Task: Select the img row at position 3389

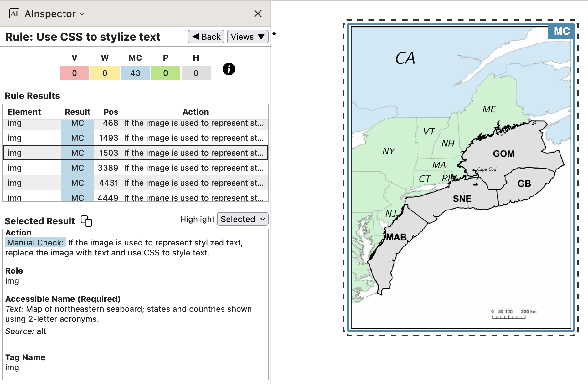Action: 135,168
